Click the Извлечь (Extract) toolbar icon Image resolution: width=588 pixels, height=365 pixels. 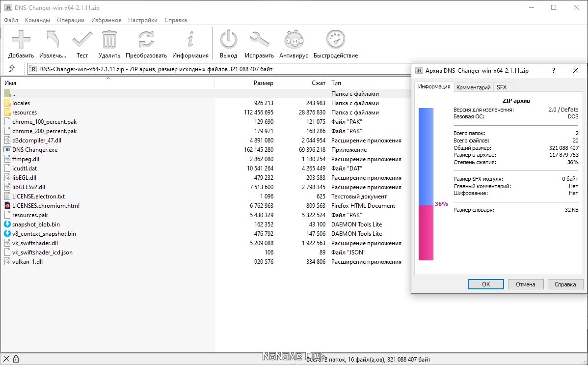point(52,39)
